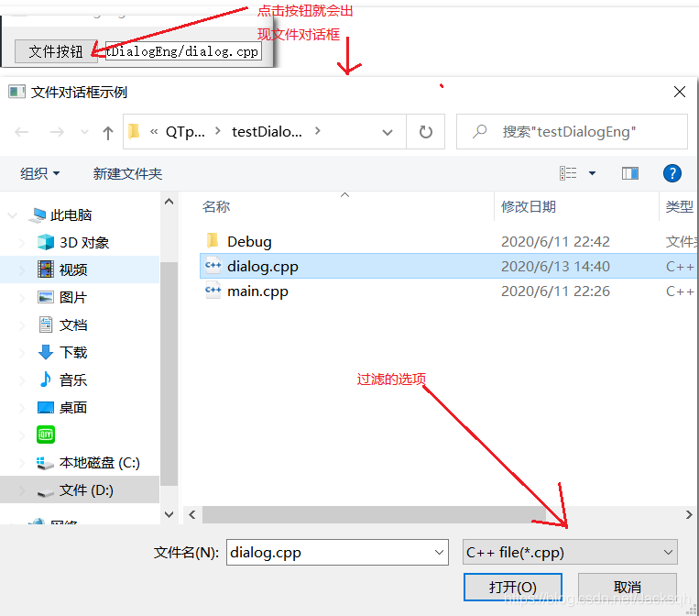
Task: Open the 组织 menu
Action: pos(39,173)
